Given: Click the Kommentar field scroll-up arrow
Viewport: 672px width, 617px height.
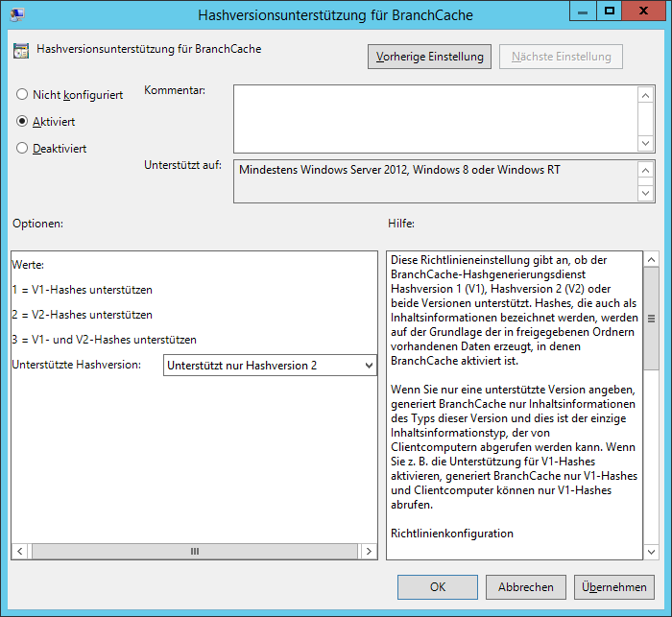Looking at the screenshot, I should pos(645,95).
